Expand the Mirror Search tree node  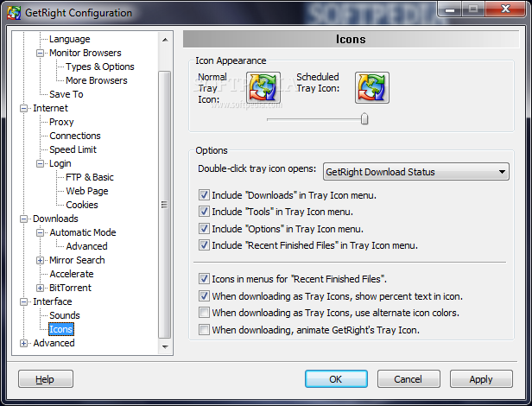(40, 260)
